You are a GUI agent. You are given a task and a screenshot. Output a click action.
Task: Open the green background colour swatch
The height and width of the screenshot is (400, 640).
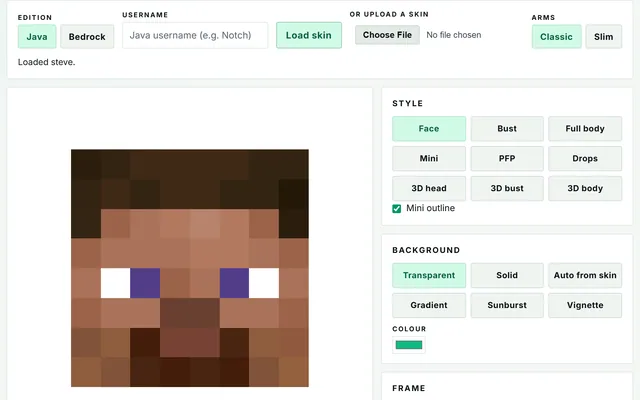click(x=409, y=345)
